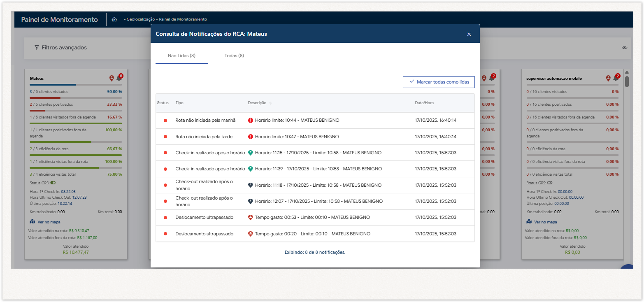The height and width of the screenshot is (302, 644).
Task: Sort by the Descrição column arrow
Action: (270, 103)
